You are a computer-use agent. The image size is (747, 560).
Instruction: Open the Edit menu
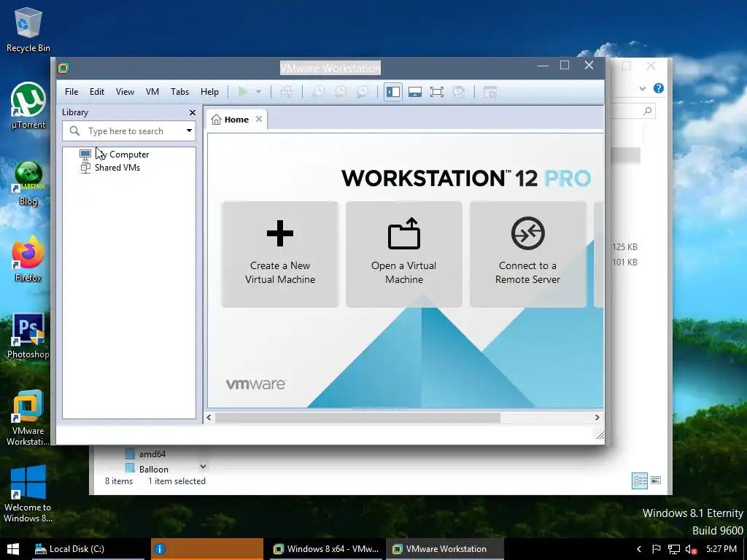point(97,91)
